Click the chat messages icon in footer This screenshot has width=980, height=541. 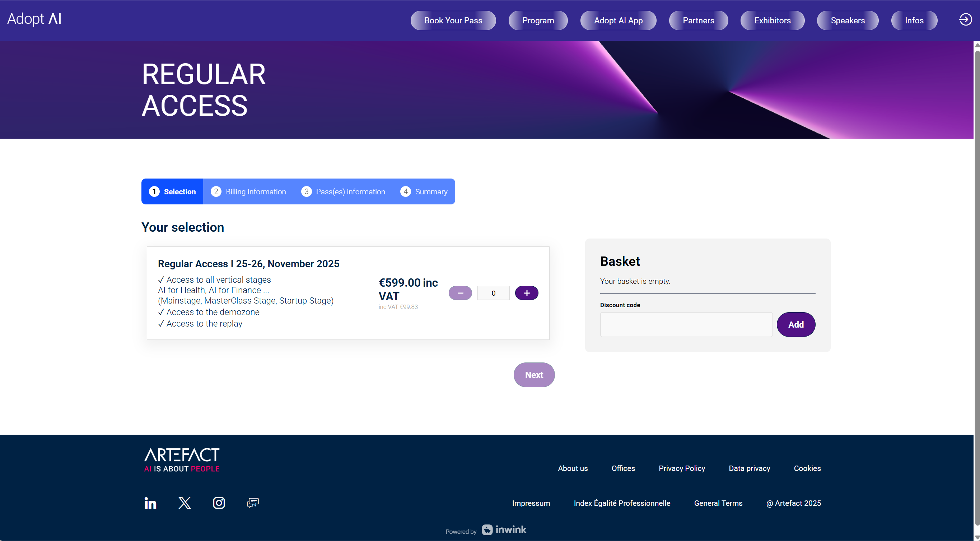pos(253,503)
